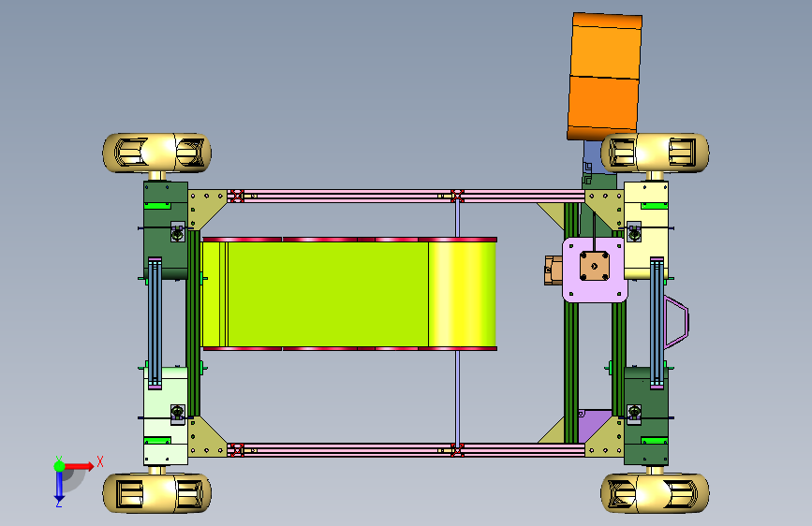Click the red top edge roller of the conveyor
Screen dimensions: 812x526
(349, 240)
